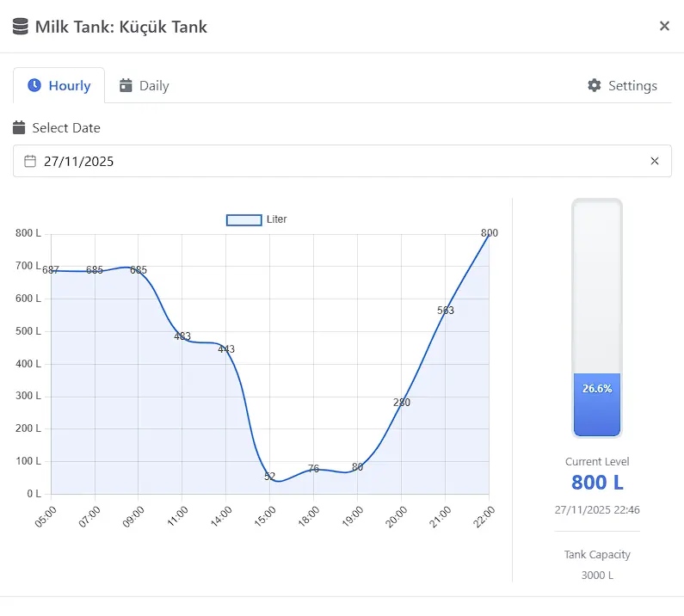Click the 685 data point at 09:00
The image size is (684, 616).
coord(139,271)
